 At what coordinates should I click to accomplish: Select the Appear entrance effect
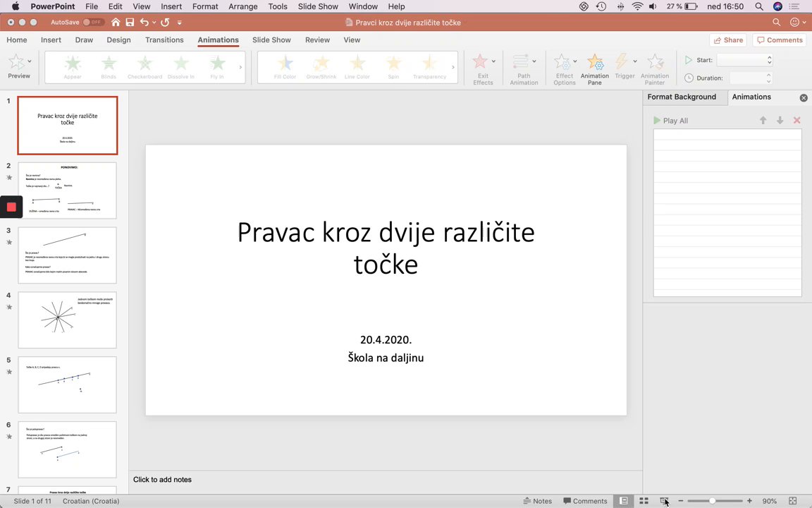click(73, 67)
